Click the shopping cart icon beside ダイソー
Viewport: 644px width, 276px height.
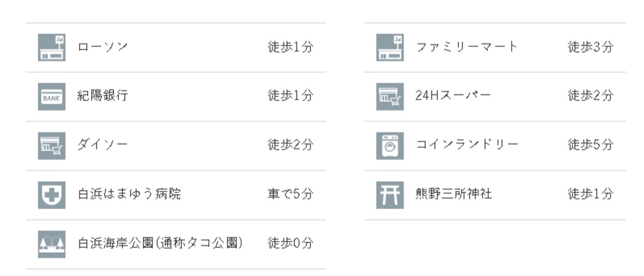coord(52,146)
